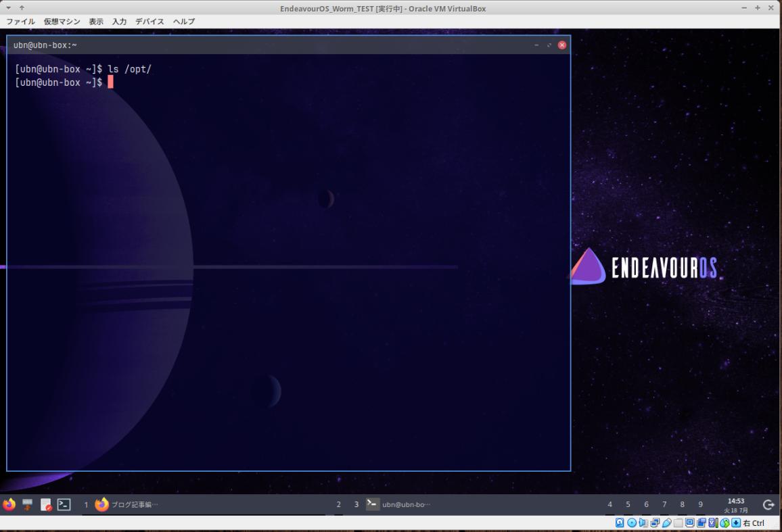Open the デバイス menu
The height and width of the screenshot is (532, 782).
click(x=149, y=22)
